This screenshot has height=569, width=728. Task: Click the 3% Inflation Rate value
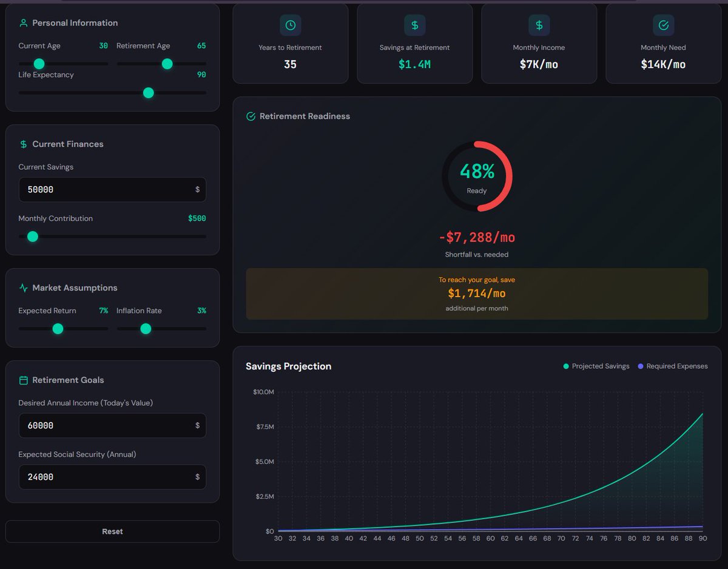[x=201, y=311]
